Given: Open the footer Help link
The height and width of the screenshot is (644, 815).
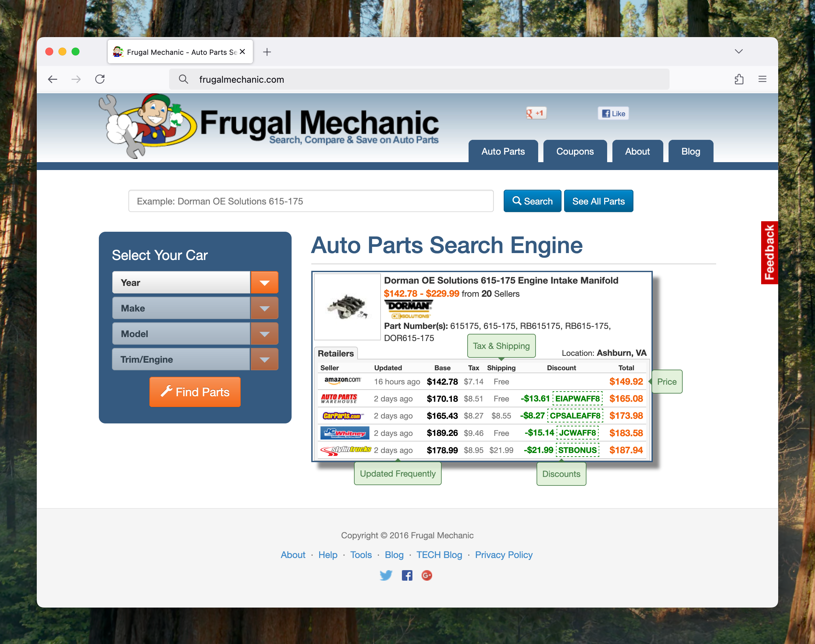Looking at the screenshot, I should coord(328,555).
